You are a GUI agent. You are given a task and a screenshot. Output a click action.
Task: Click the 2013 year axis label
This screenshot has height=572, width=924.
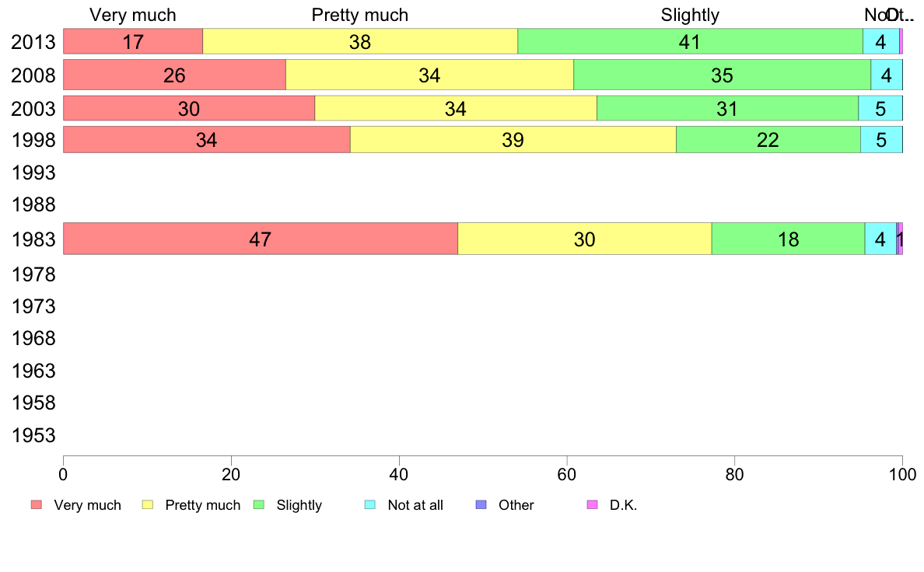[33, 42]
